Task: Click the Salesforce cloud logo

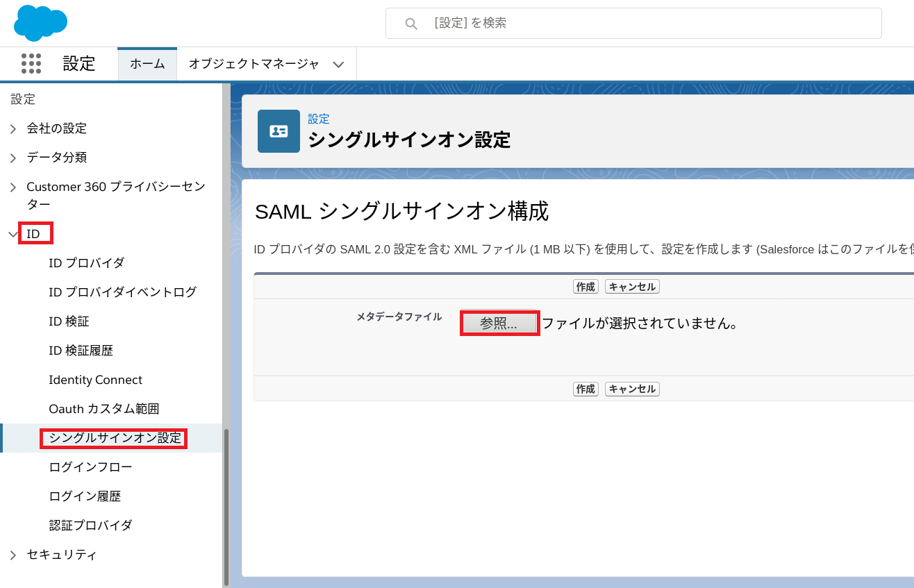Action: pyautogui.click(x=40, y=23)
